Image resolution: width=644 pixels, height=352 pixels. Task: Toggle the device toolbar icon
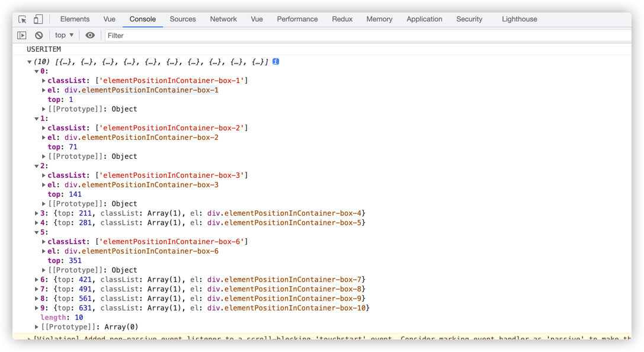pyautogui.click(x=38, y=19)
